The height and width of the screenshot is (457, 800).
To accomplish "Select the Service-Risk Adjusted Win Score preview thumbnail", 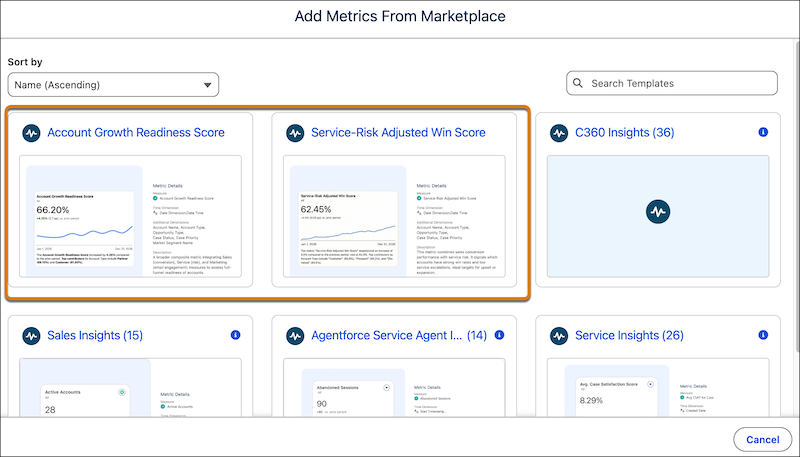I will 394,216.
